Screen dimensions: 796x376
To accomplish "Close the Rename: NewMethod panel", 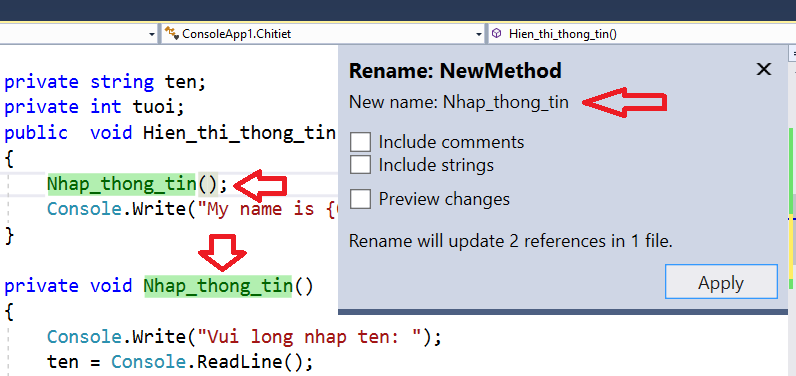I will 764,70.
